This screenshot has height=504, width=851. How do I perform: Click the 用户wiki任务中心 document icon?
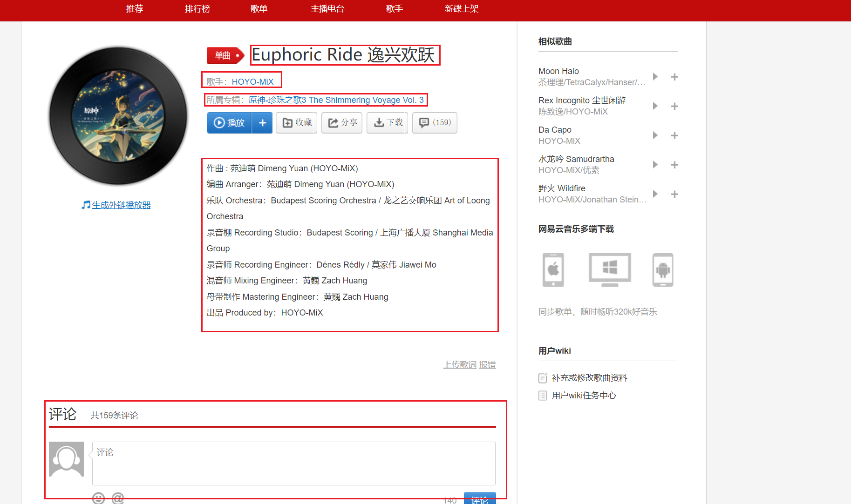[543, 396]
